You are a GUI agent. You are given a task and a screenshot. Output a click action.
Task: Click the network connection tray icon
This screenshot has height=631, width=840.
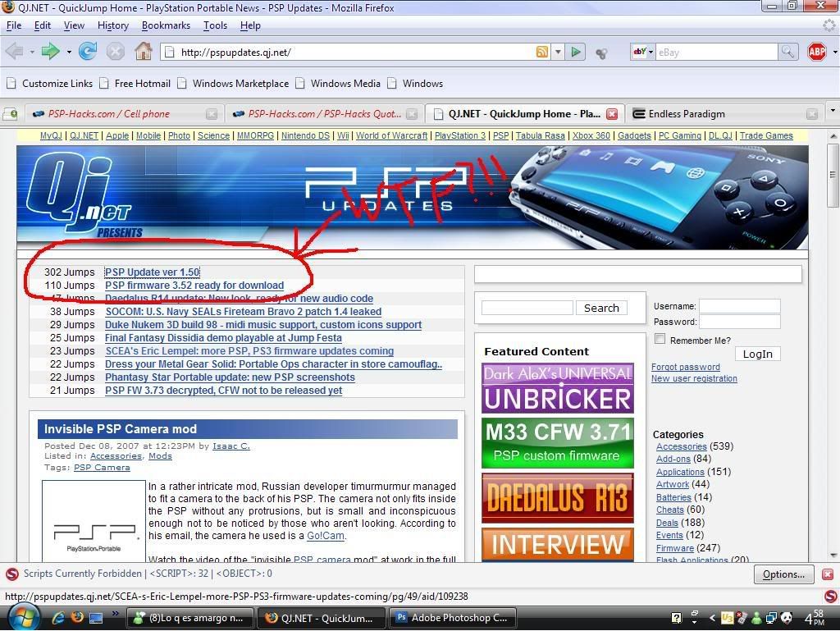tap(771, 618)
